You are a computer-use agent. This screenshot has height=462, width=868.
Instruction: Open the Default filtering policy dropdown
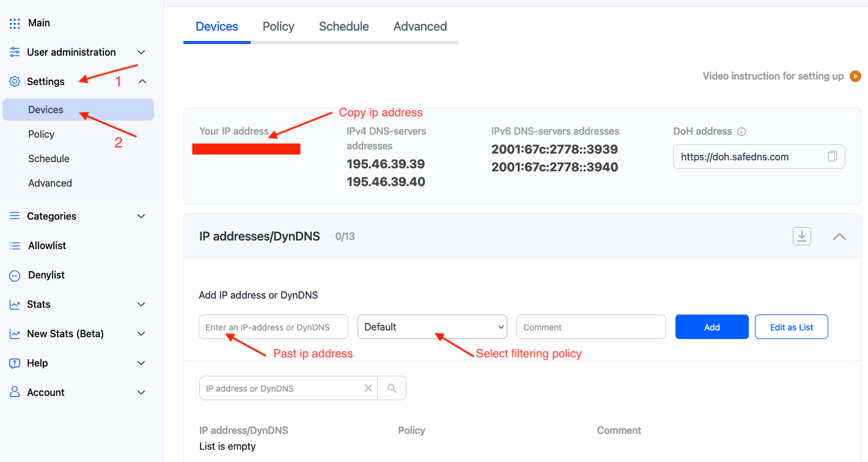432,327
